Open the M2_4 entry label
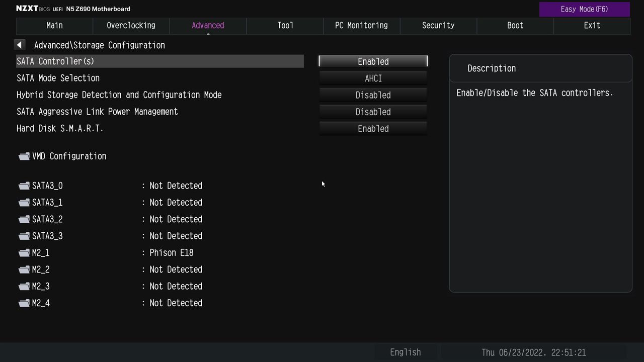Screen dimensions: 644x362 pos(41,303)
